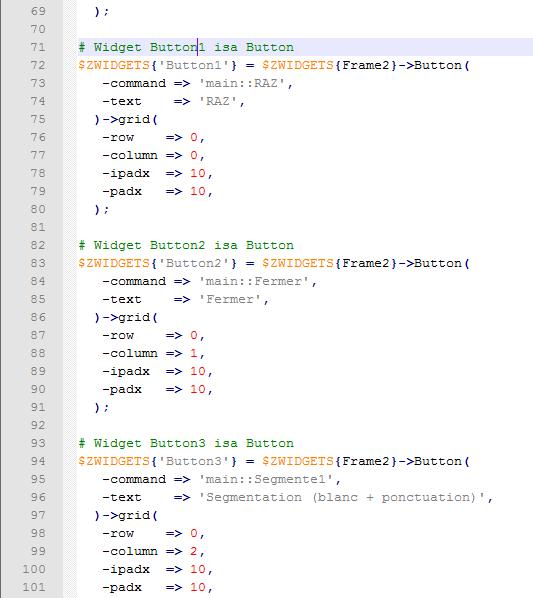
Task: Click line number 71 in the gutter
Action: click(38, 47)
